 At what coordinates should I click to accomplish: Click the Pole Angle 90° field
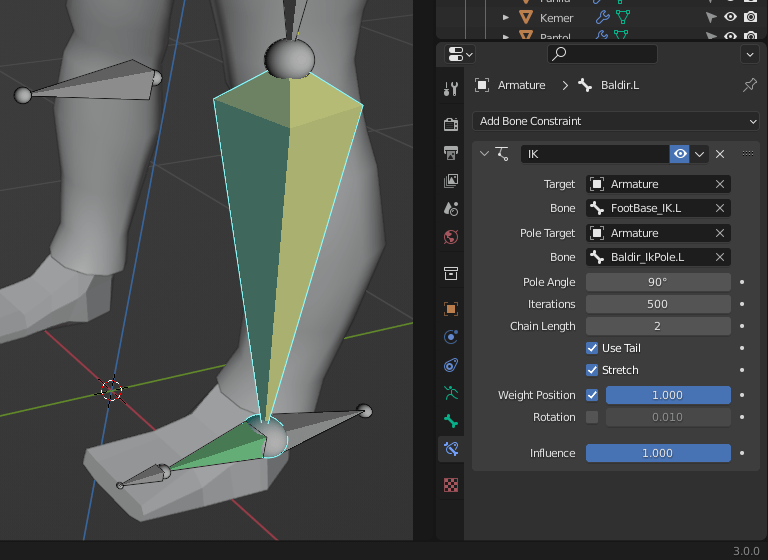pyautogui.click(x=658, y=282)
